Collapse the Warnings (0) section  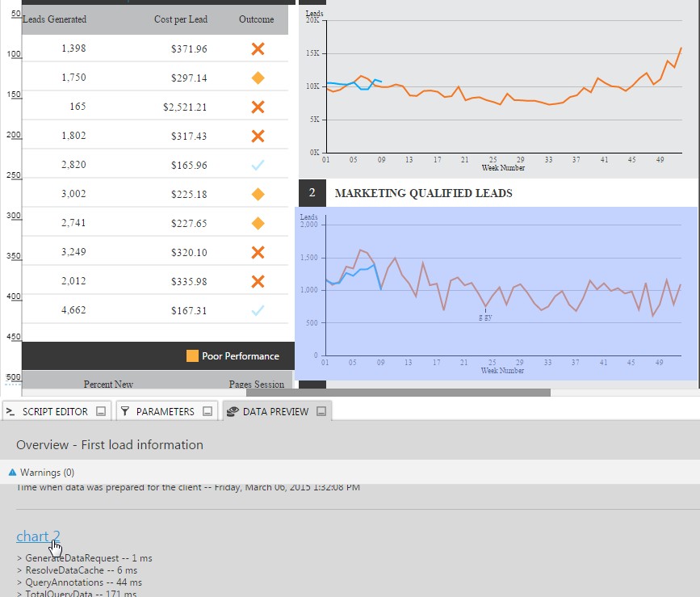(12, 472)
